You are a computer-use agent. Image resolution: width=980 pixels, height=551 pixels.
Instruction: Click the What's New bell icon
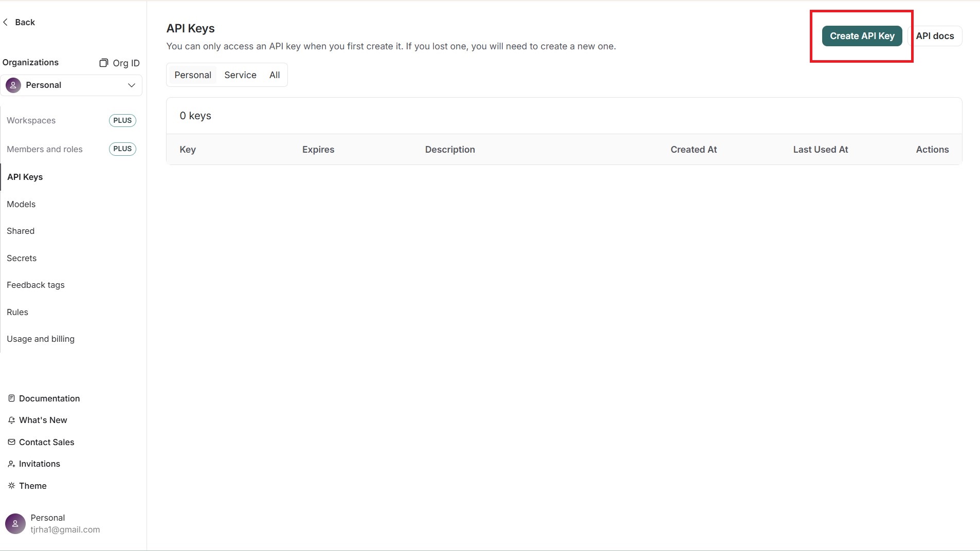(x=11, y=420)
